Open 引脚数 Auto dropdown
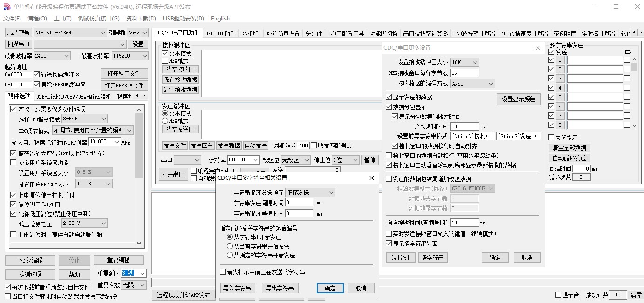 click(137, 33)
